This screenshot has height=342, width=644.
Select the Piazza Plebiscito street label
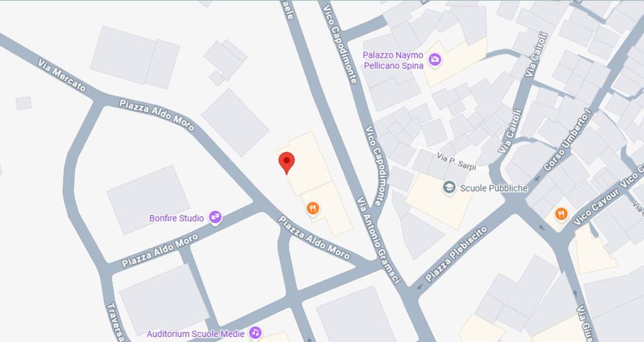pyautogui.click(x=457, y=254)
